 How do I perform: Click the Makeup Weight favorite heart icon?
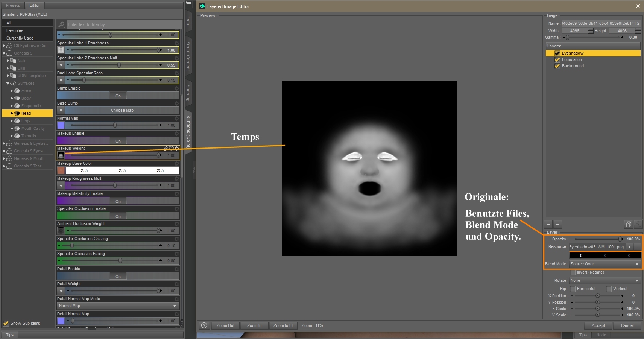pos(171,149)
